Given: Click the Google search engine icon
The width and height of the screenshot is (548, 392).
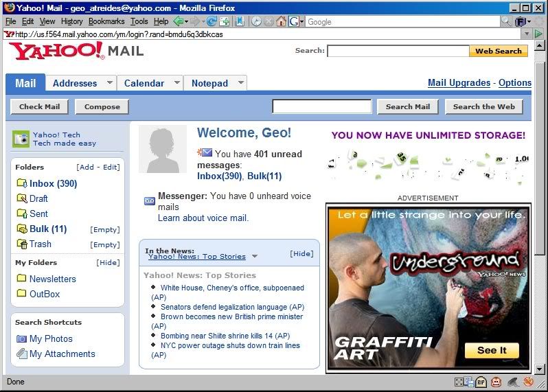Looking at the screenshot, I should 294,22.
